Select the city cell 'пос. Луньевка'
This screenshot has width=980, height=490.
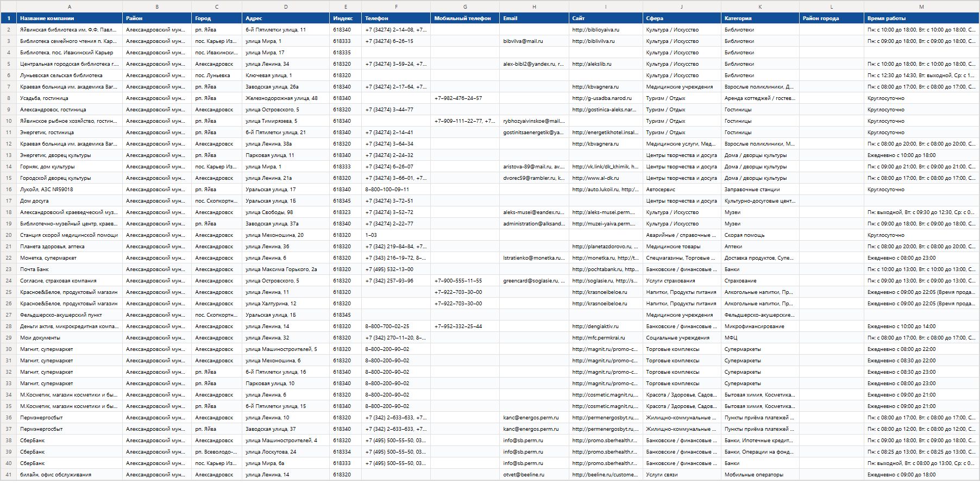pyautogui.click(x=217, y=76)
